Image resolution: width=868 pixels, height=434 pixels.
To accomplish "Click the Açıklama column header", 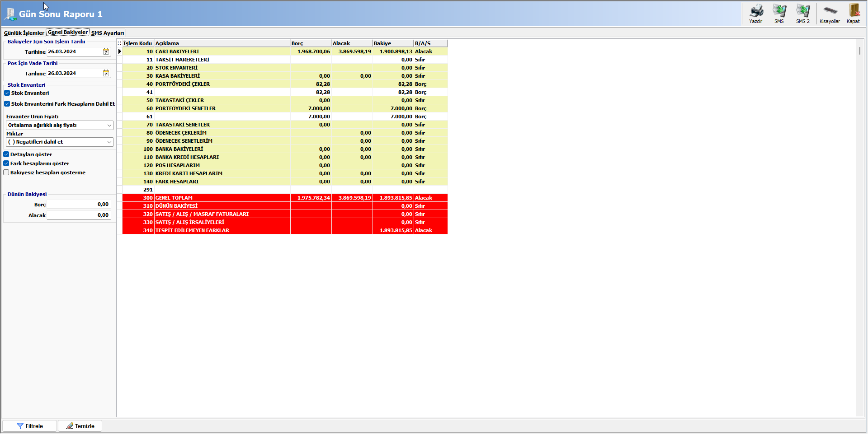I will 222,43.
